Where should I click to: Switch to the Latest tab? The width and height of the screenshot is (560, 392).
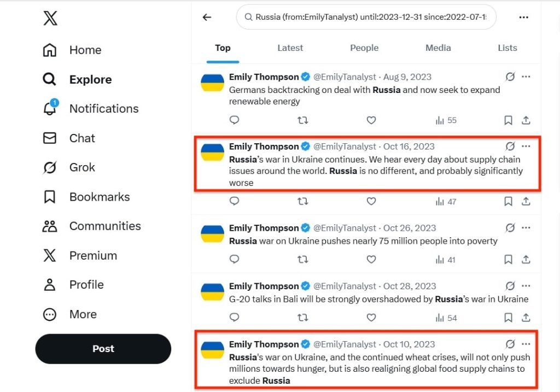pyautogui.click(x=290, y=48)
